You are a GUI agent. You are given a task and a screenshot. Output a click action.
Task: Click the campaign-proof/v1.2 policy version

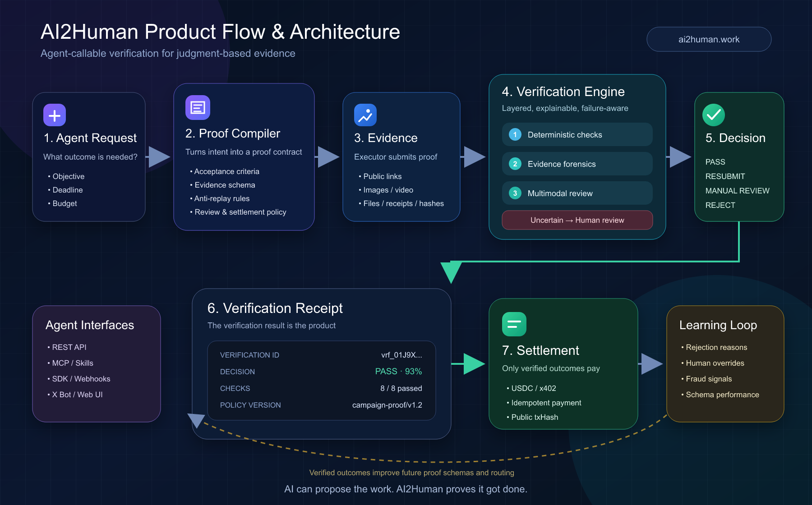point(387,405)
